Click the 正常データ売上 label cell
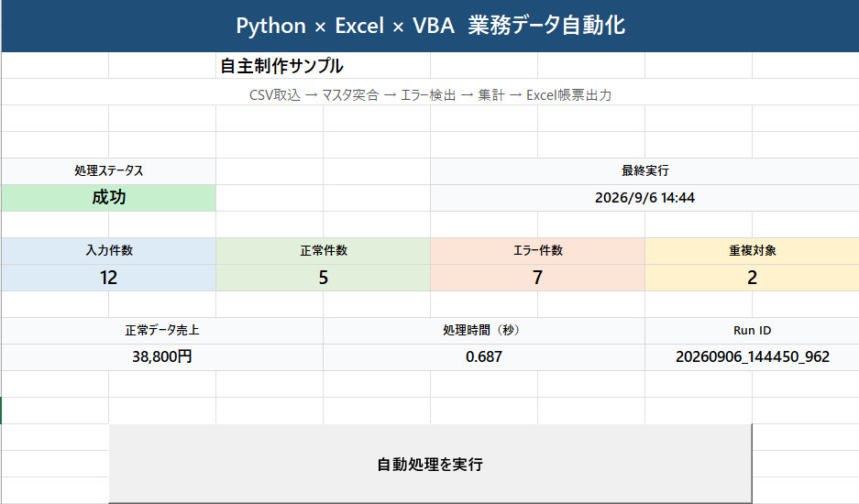This screenshot has width=859, height=504. [x=162, y=330]
